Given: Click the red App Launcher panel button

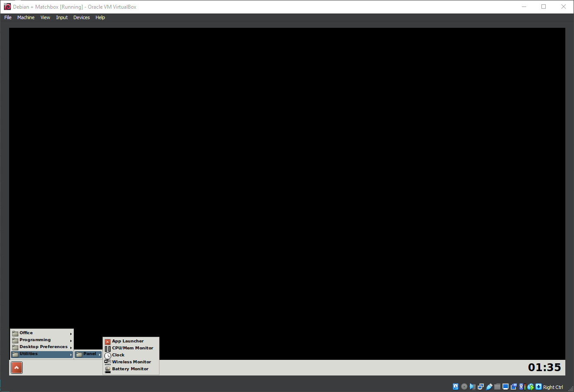Looking at the screenshot, I should (17, 367).
